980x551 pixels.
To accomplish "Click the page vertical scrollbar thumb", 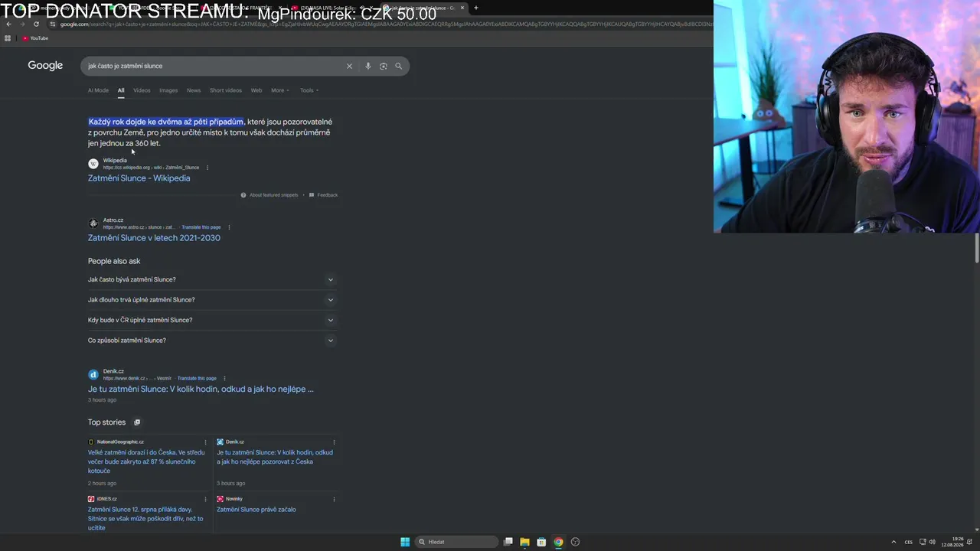I will (976, 249).
